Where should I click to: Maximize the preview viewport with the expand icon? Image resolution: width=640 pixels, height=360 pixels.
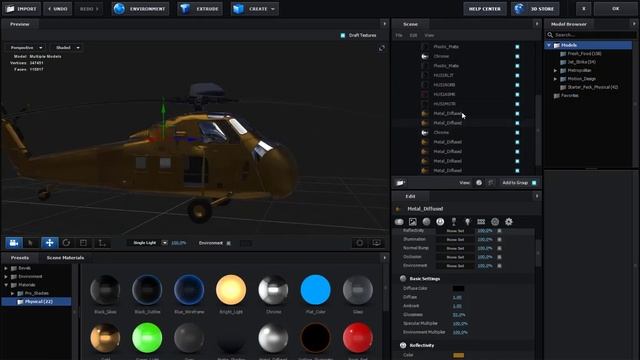[382, 48]
